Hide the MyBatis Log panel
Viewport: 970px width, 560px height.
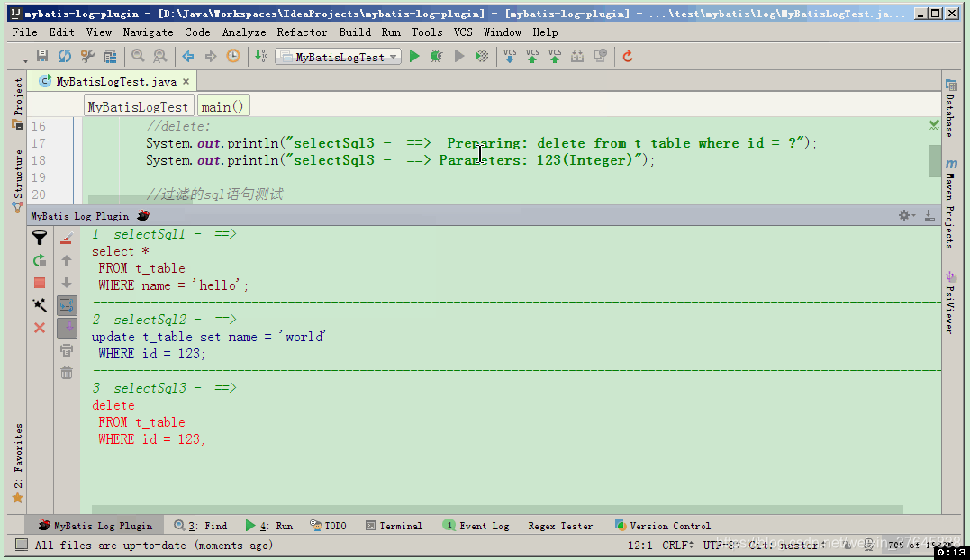[929, 215]
